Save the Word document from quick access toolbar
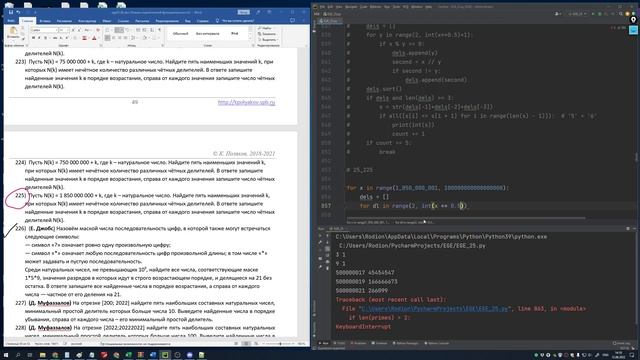The width and height of the screenshot is (640, 360). (x=11, y=12)
